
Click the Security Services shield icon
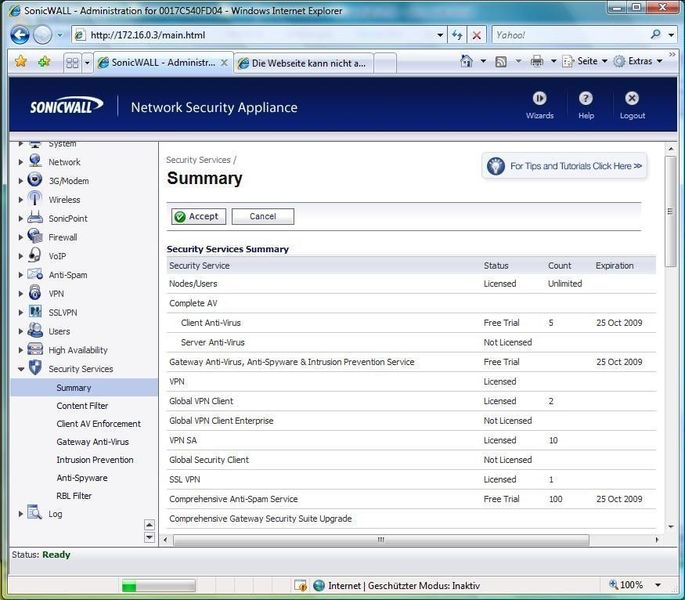coord(35,368)
